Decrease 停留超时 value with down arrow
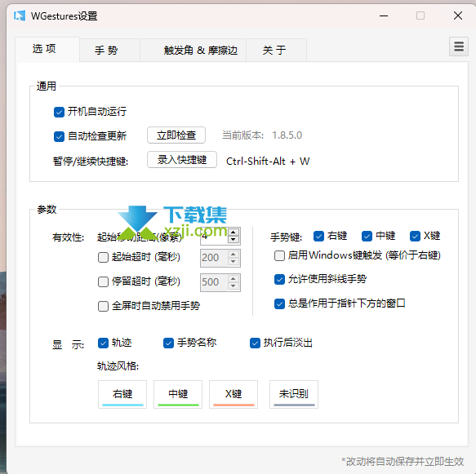The height and width of the screenshot is (474, 476). 234,286
